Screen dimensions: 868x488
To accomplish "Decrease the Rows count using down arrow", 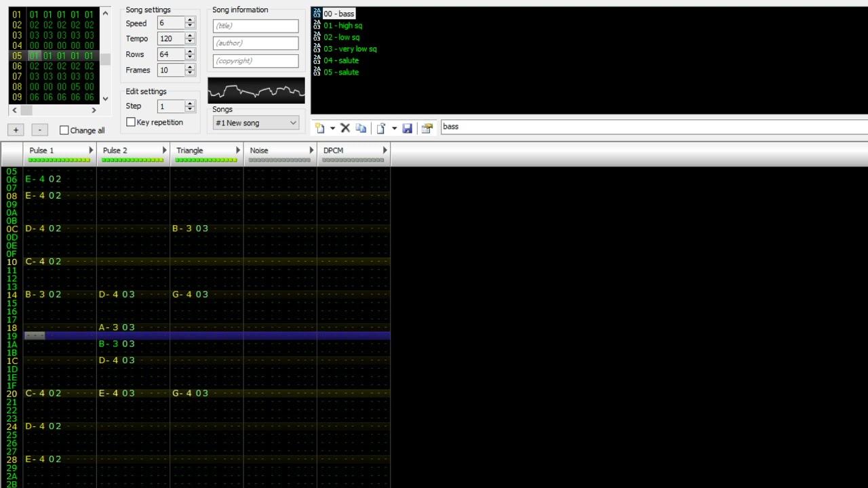I will tap(190, 58).
